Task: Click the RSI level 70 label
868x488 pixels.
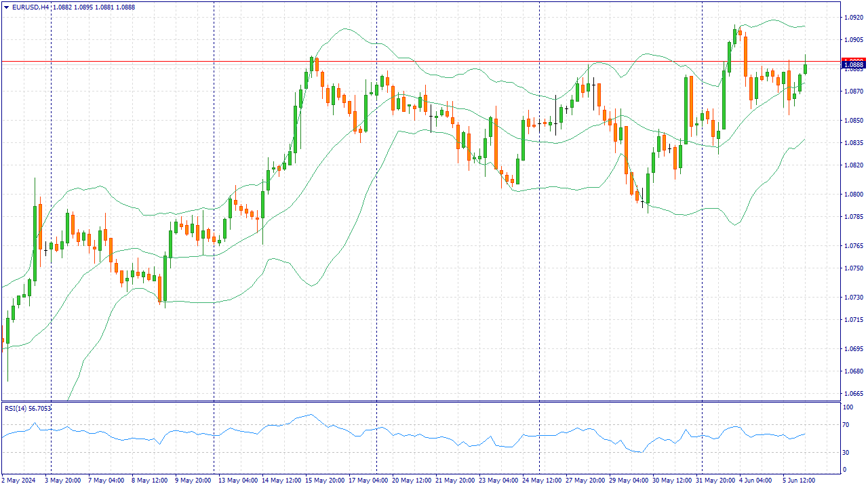Action: point(846,425)
